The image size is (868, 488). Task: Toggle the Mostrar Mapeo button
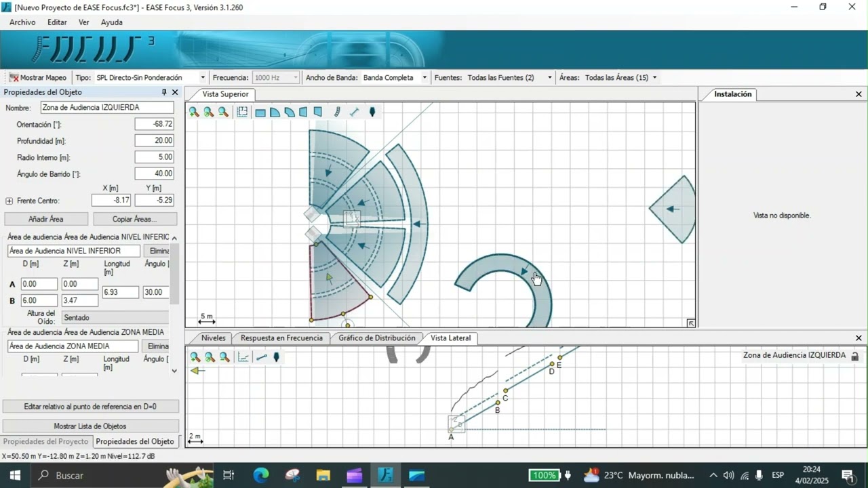[x=37, y=77]
